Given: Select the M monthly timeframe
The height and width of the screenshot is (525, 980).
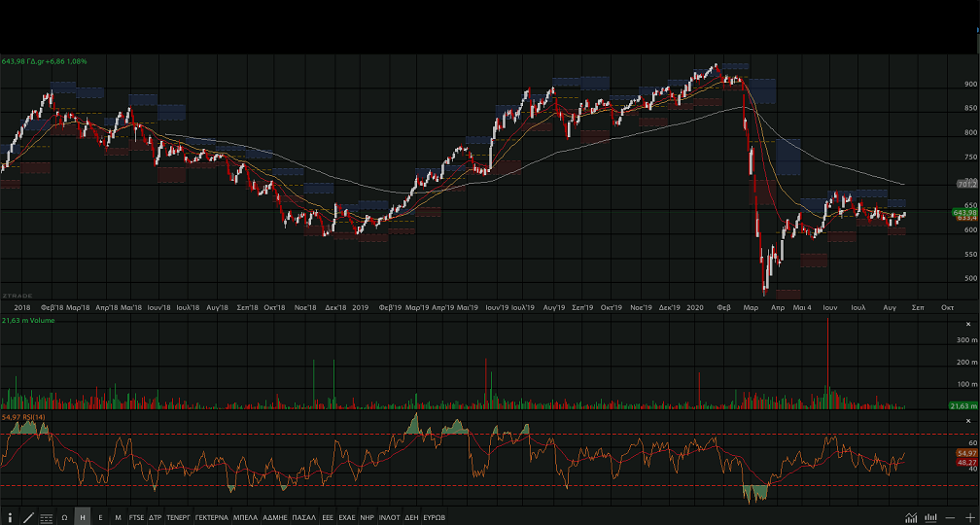Looking at the screenshot, I should (x=118, y=517).
